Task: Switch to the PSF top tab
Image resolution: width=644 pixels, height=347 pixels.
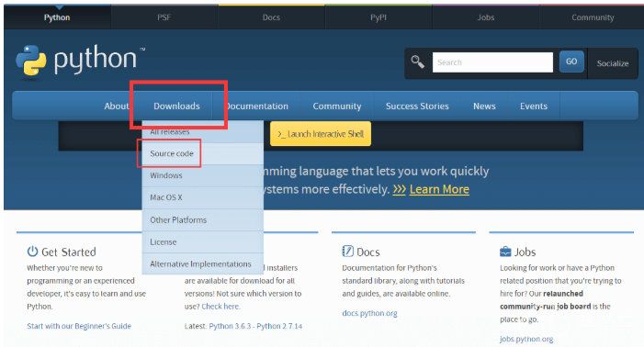Action: point(164,17)
